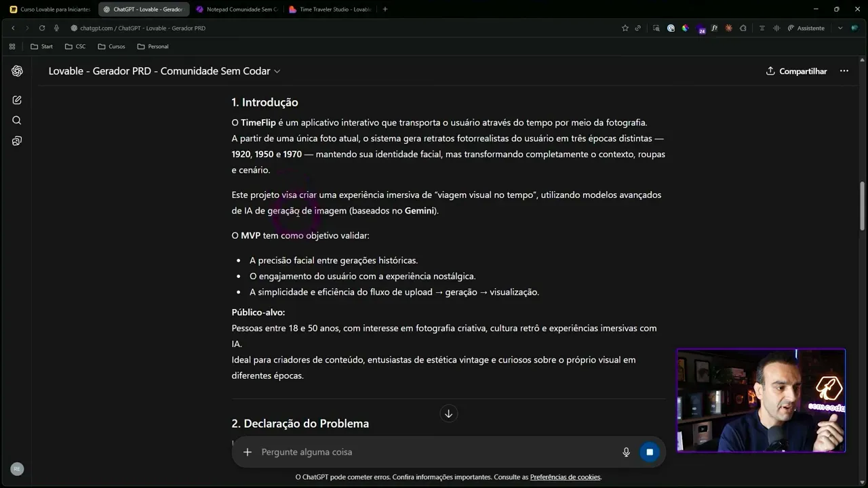Stop the response generation
The image size is (868, 488).
649,452
